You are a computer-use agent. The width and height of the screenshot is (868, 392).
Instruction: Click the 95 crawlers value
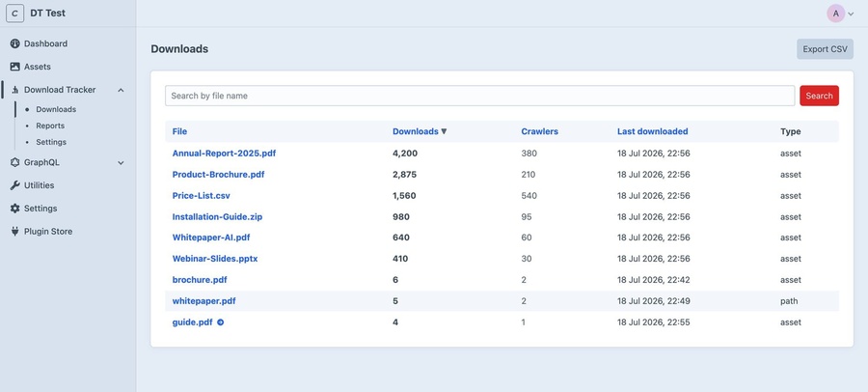pyautogui.click(x=527, y=217)
